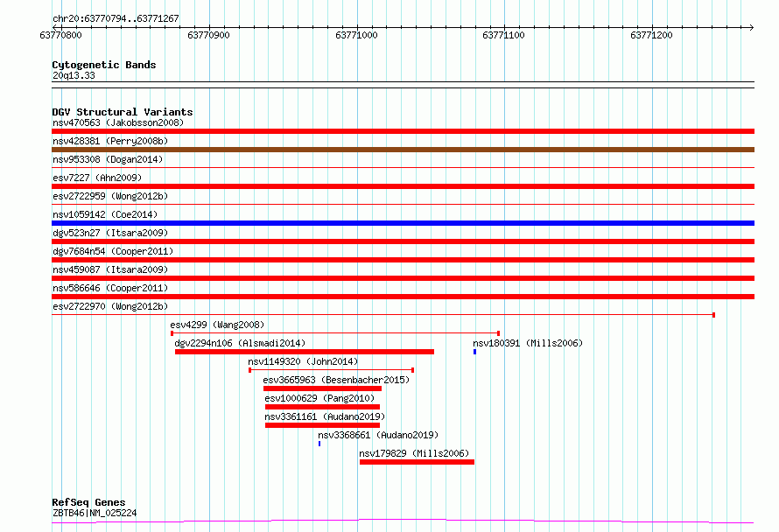This screenshot has height=532, width=779.
Task: Click the 63770900 ruler position
Action: coord(208,35)
